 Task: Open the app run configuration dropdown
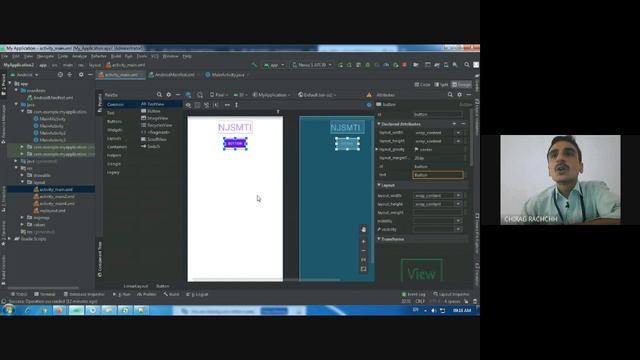click(x=274, y=65)
